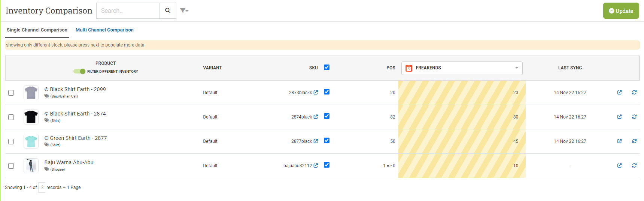Viewport: 644px width, 201px height.
Task: Uncheck SKU checkbox for 2874black
Action: [x=326, y=116]
